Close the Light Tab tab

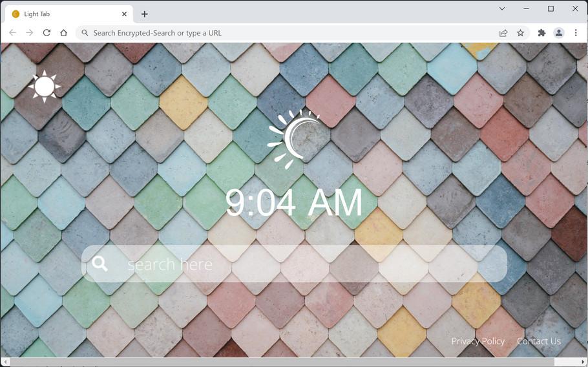(125, 14)
